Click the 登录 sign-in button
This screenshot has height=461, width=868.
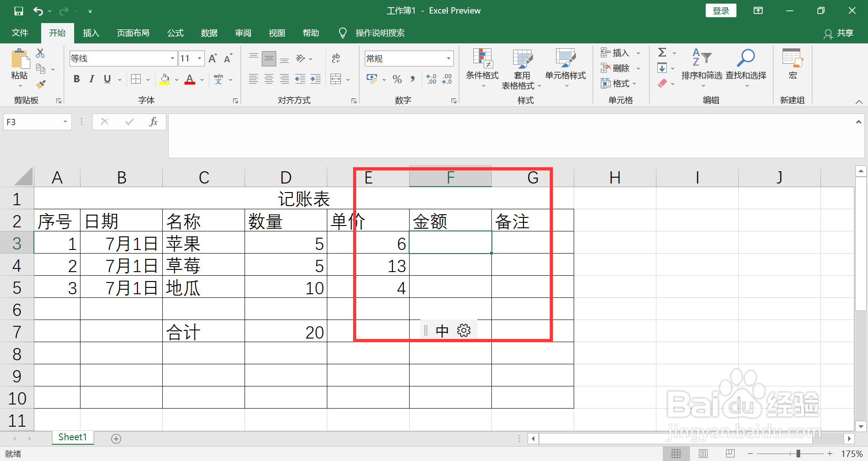pyautogui.click(x=721, y=10)
